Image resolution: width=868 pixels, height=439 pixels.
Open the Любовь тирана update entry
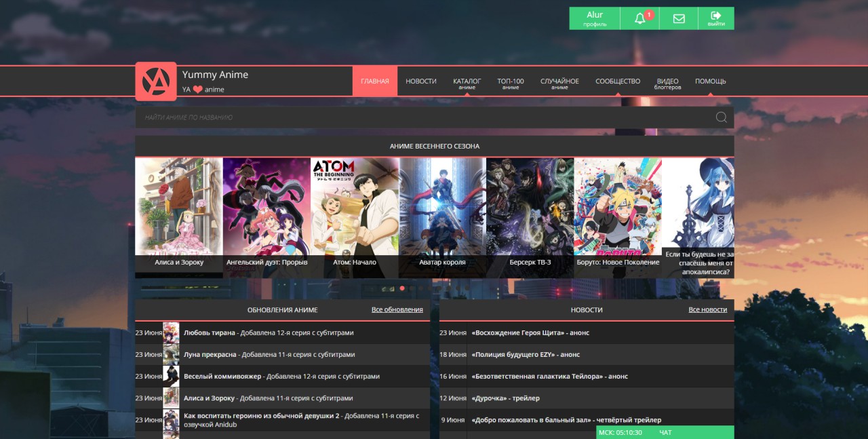[207, 332]
